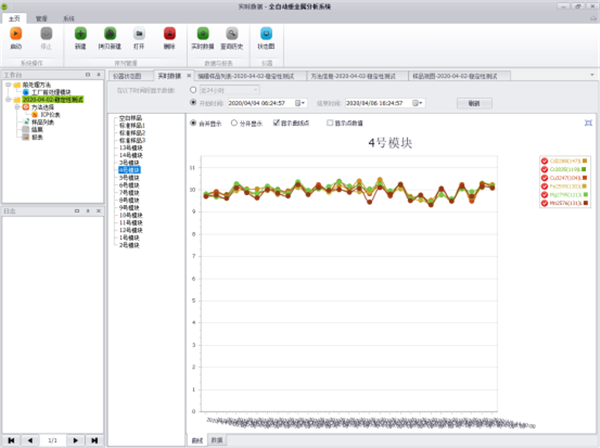
Task: Open the 状态图 (Status Diagram) icon
Action: [265, 35]
